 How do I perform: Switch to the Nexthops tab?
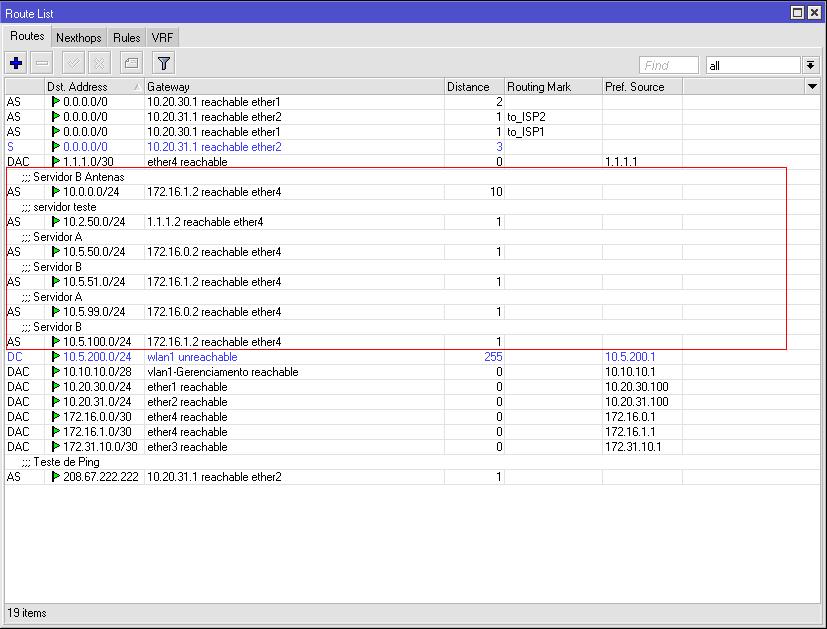79,37
